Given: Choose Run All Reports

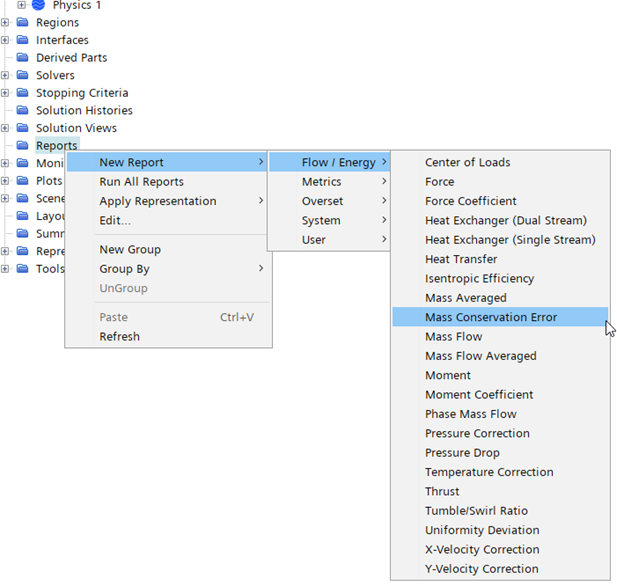Looking at the screenshot, I should point(141,182).
